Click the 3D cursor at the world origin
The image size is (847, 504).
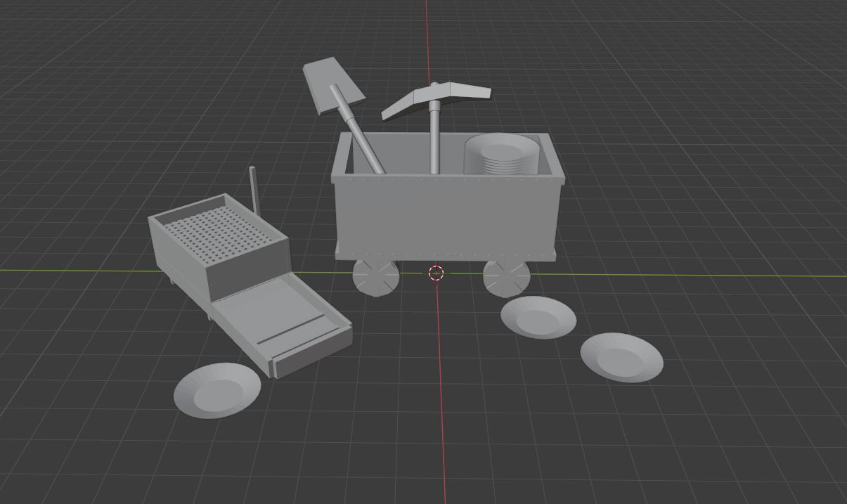pyautogui.click(x=437, y=273)
